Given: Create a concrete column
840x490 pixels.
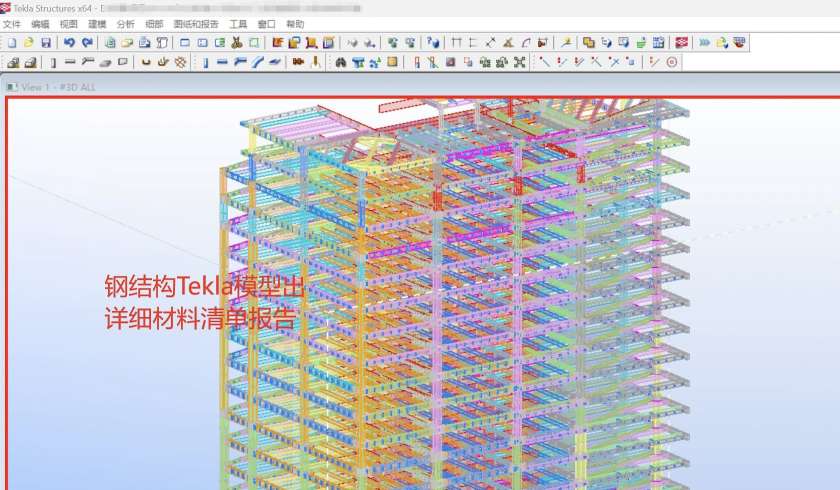Looking at the screenshot, I should click(52, 63).
